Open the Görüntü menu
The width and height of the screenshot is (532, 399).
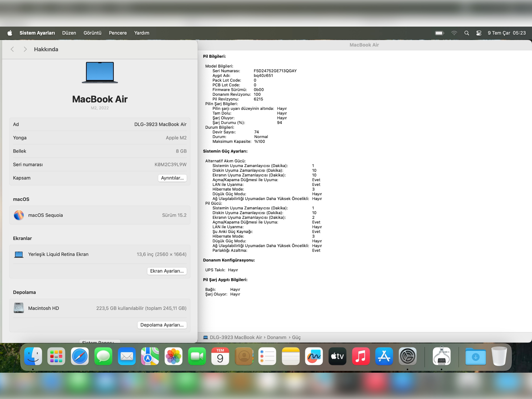93,33
